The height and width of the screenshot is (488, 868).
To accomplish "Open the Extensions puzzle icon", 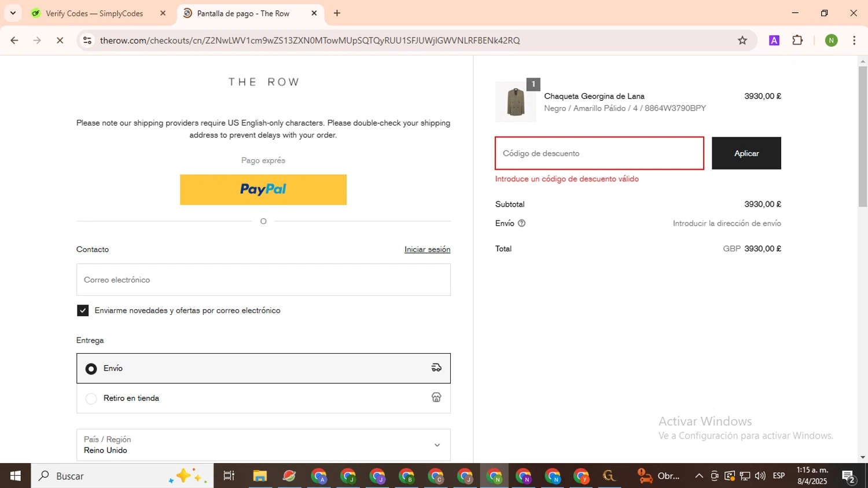I will click(797, 41).
